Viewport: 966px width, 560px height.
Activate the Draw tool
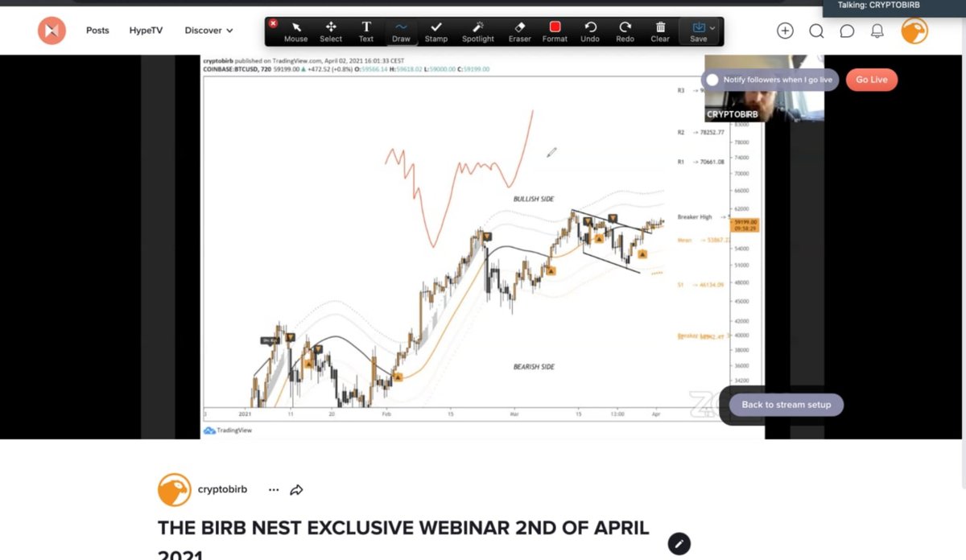click(401, 32)
